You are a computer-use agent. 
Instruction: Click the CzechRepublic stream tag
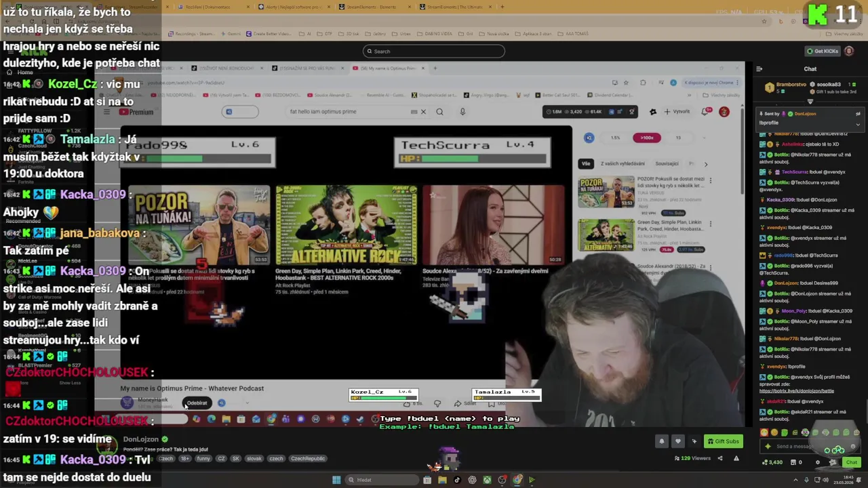pos(308,459)
